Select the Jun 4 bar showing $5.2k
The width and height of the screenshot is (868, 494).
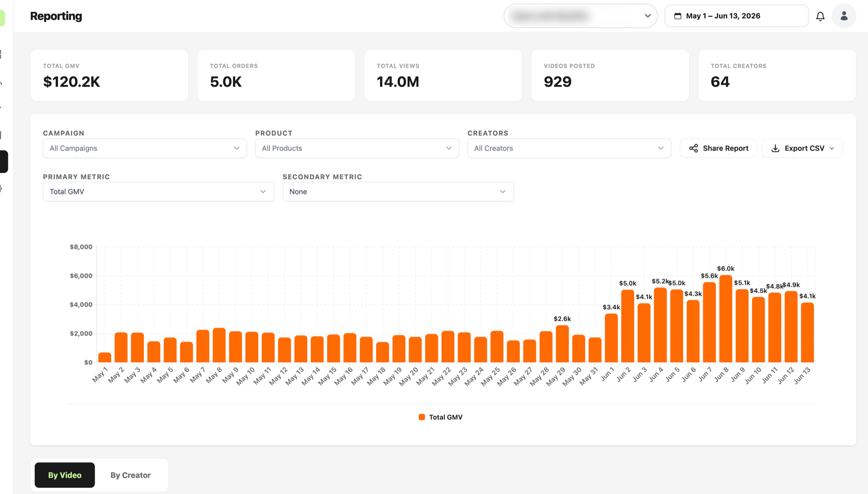pyautogui.click(x=660, y=325)
